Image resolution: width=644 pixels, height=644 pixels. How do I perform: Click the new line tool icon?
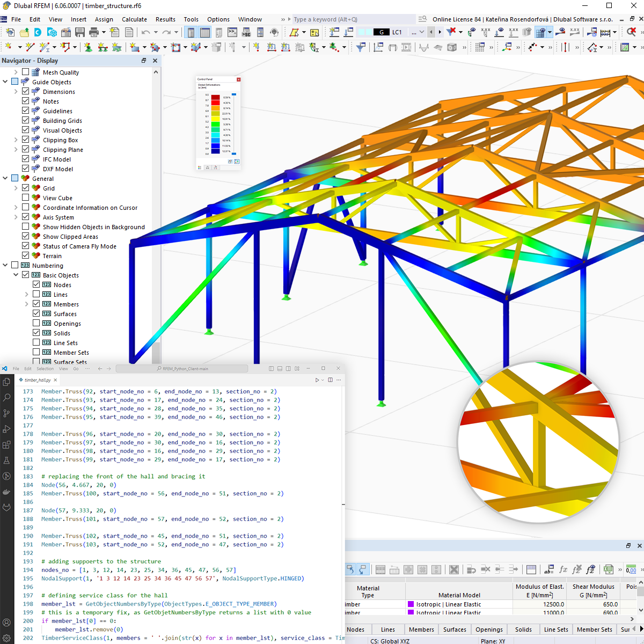[x=30, y=47]
